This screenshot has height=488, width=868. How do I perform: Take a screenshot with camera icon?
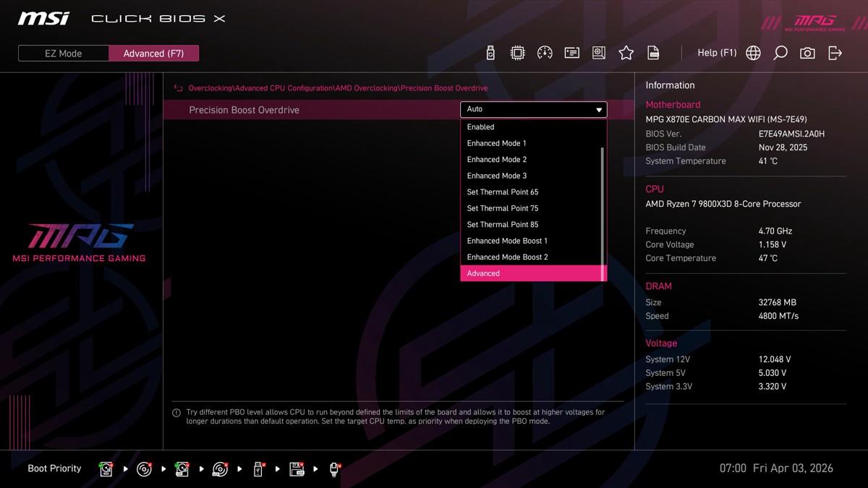point(807,53)
